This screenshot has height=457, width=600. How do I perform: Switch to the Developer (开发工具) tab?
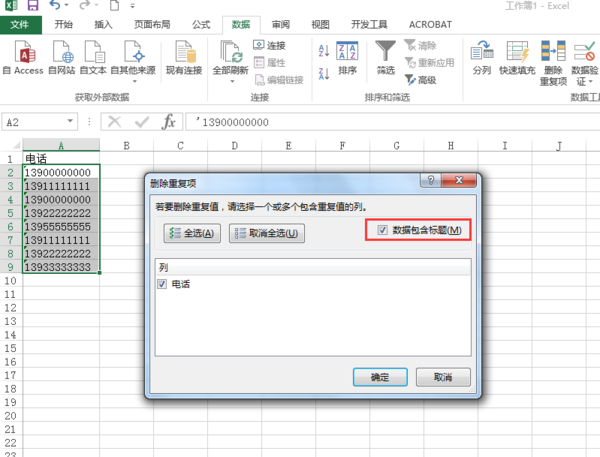click(x=369, y=24)
